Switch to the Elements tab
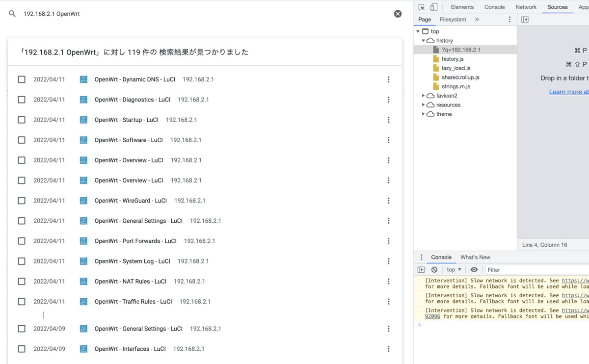Screen dimensions: 589x364 462,7
